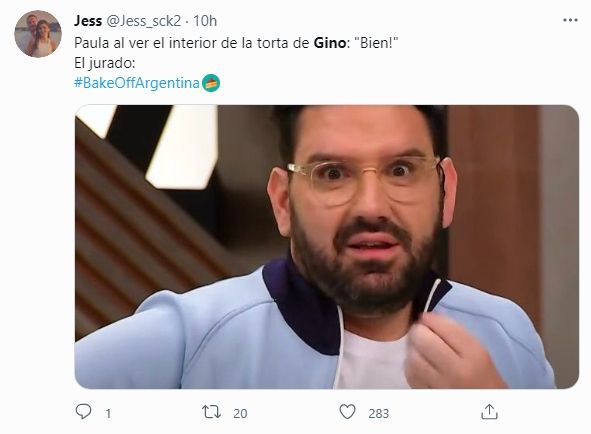
Task: Like the tweet with the heart icon
Action: 347,412
